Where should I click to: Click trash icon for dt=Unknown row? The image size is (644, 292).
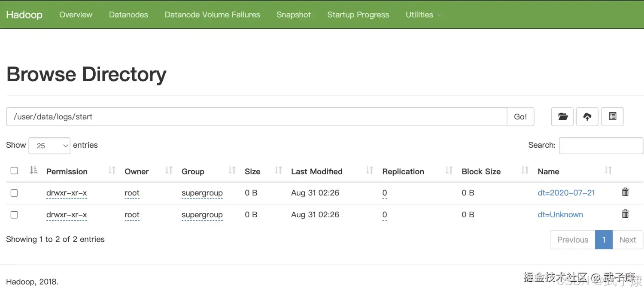click(625, 214)
